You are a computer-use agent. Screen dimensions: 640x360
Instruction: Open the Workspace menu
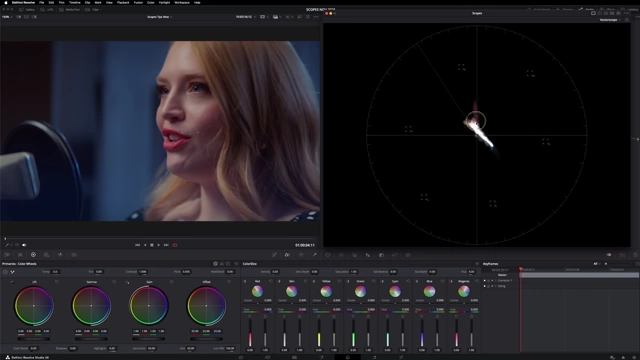tap(182, 2)
